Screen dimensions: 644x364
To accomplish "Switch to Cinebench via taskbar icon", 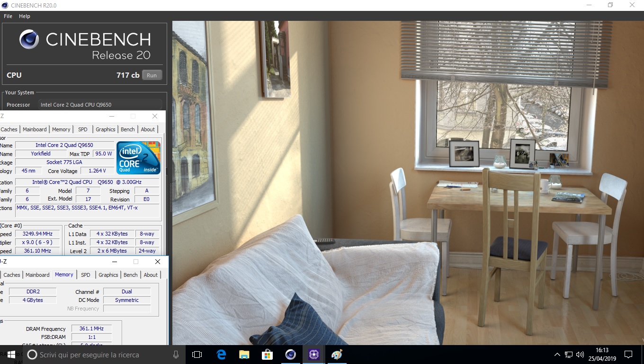I will click(x=290, y=355).
